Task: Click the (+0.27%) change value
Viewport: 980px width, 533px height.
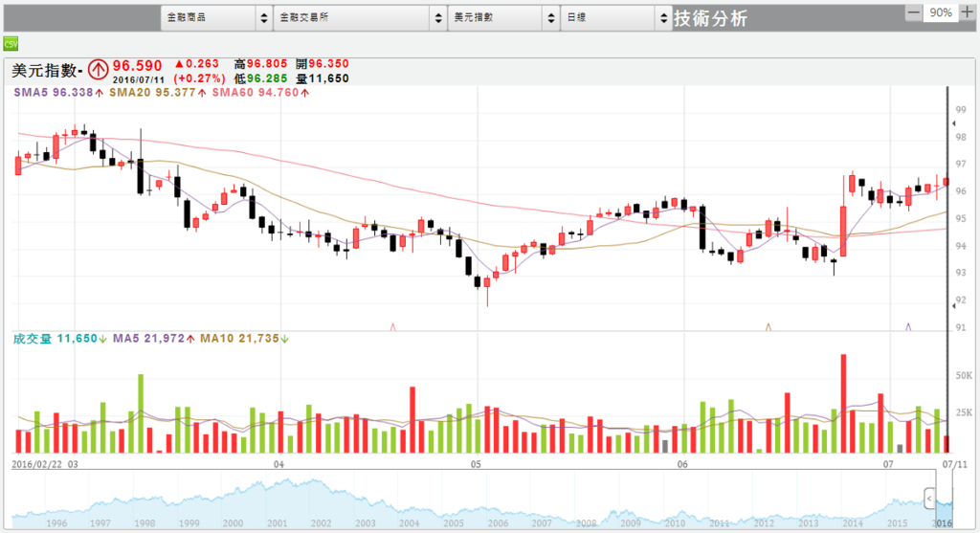Action: pos(199,78)
